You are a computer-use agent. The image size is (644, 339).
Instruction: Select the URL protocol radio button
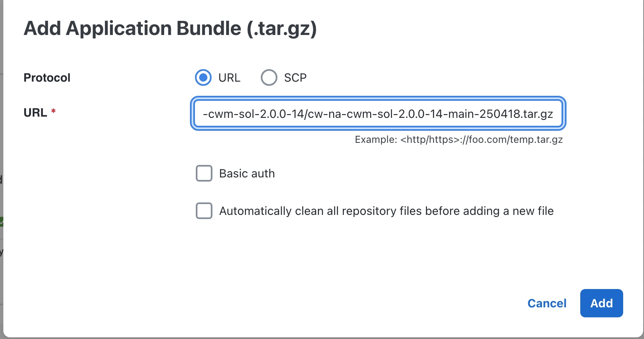[x=203, y=77]
